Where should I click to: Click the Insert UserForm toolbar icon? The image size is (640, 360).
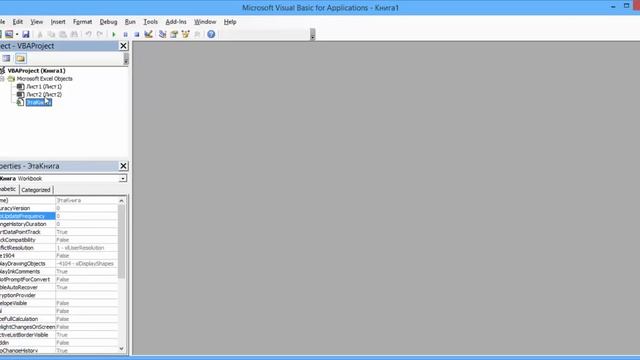pos(9,34)
